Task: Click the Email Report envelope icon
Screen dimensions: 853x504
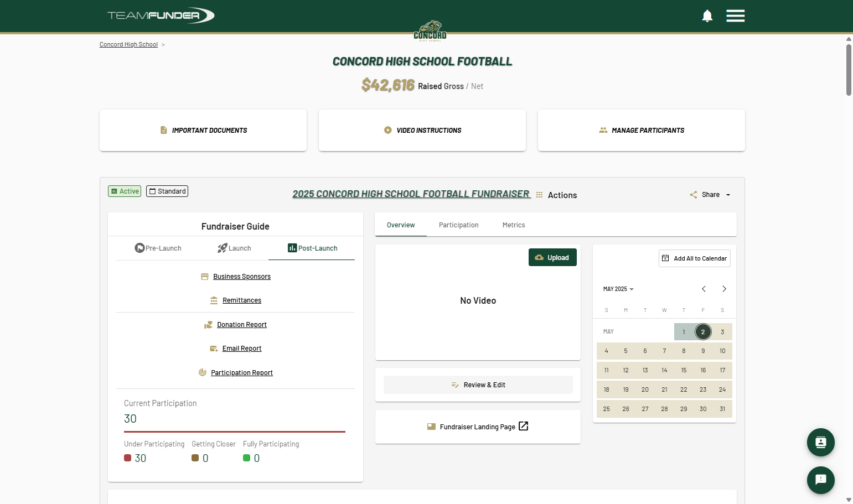Action: point(214,349)
